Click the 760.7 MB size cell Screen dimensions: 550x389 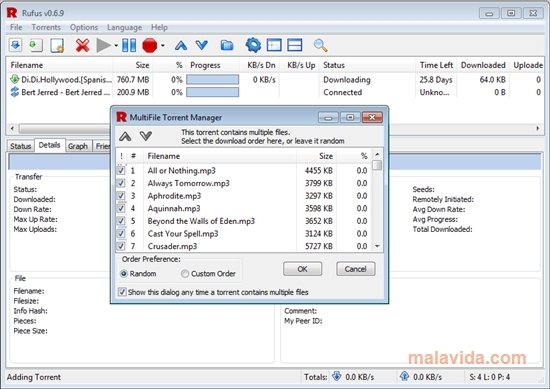pos(133,80)
